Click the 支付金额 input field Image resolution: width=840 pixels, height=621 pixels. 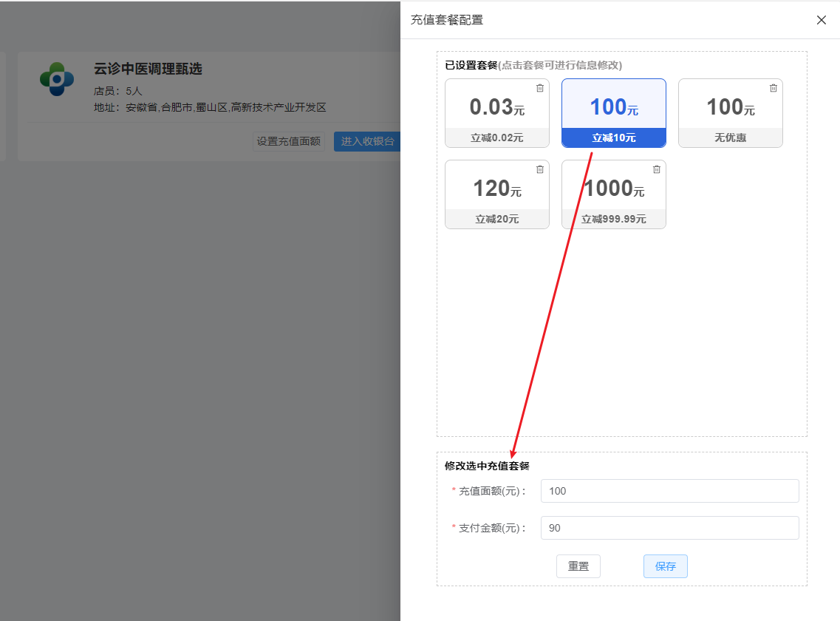pos(669,527)
